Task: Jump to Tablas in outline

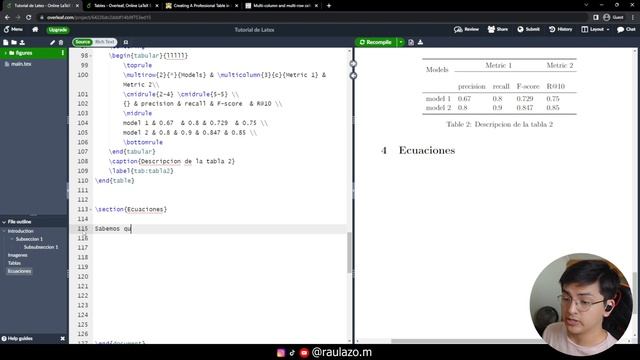Action: pos(14,263)
